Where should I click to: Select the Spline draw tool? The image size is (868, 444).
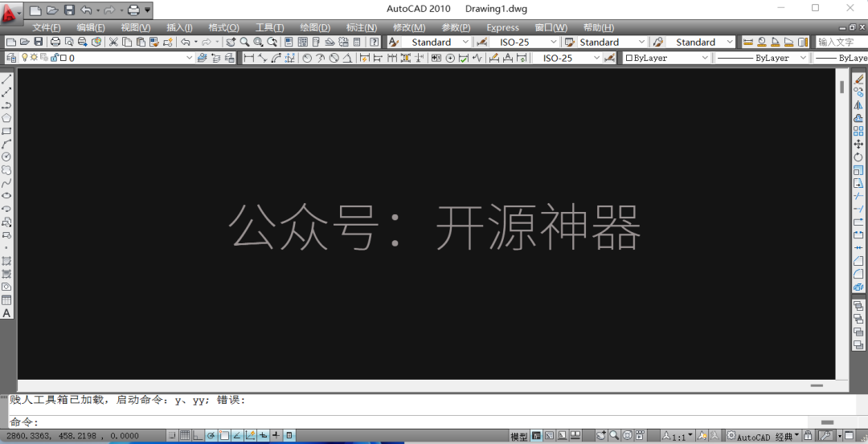point(6,183)
